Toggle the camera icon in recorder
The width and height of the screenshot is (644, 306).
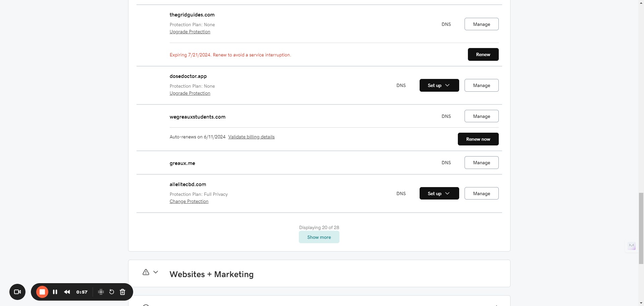tap(17, 292)
